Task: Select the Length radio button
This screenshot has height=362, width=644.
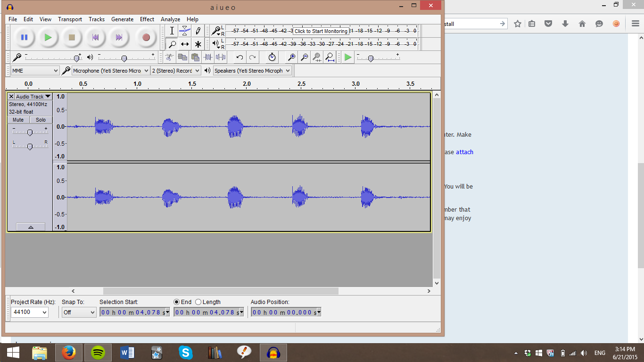Action: click(198, 302)
